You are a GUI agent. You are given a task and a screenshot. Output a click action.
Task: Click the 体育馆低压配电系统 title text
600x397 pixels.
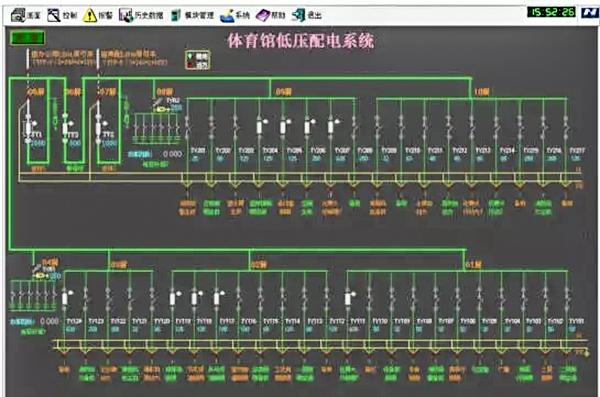click(300, 41)
